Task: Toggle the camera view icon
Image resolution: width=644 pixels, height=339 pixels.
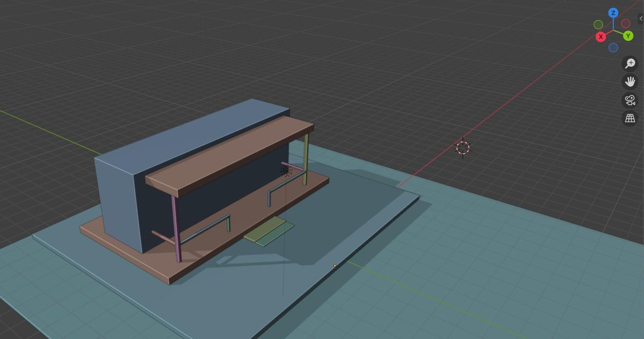Action: pos(630,100)
